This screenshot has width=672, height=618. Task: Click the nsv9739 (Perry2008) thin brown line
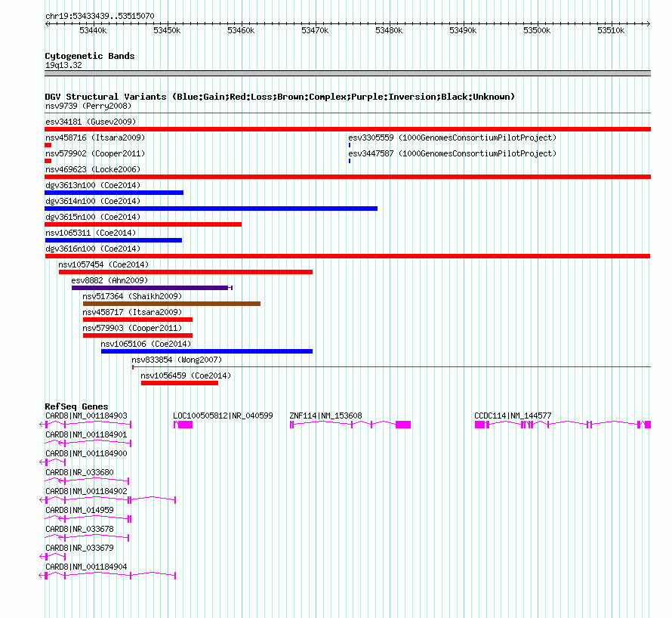(x=347, y=113)
